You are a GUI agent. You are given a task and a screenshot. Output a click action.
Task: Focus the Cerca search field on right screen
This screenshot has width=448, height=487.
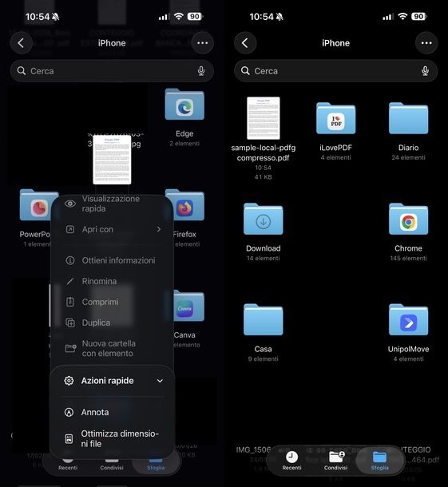coord(336,71)
